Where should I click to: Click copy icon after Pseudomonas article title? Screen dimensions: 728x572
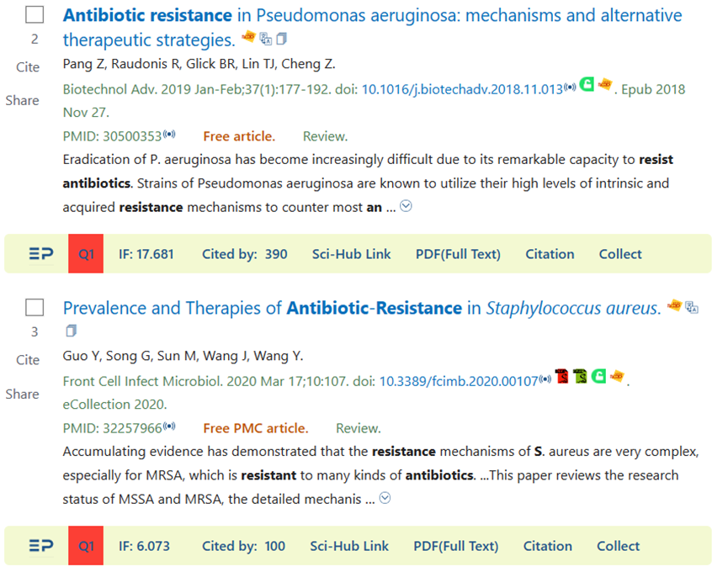[281, 39]
